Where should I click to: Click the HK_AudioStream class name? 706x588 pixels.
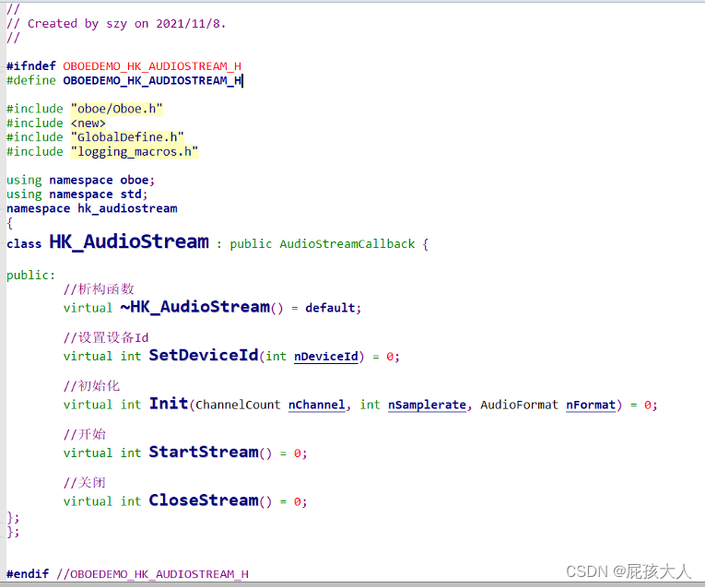(129, 241)
